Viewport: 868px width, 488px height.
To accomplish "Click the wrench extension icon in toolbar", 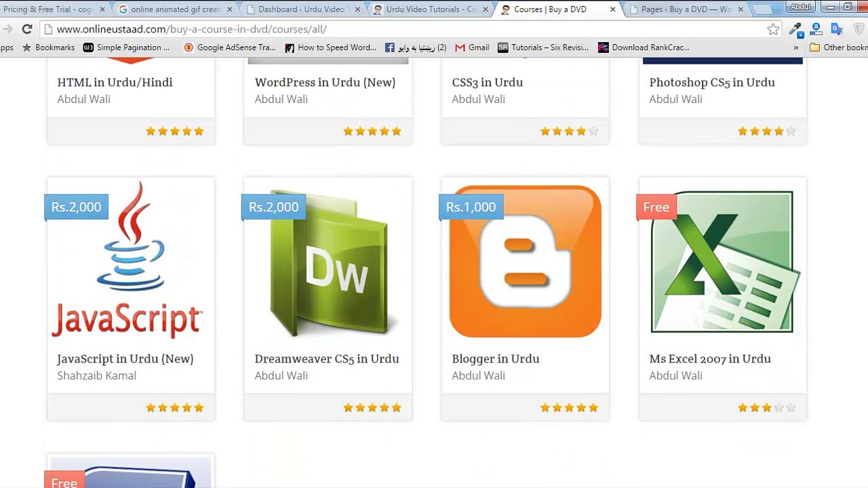I will [x=795, y=29].
